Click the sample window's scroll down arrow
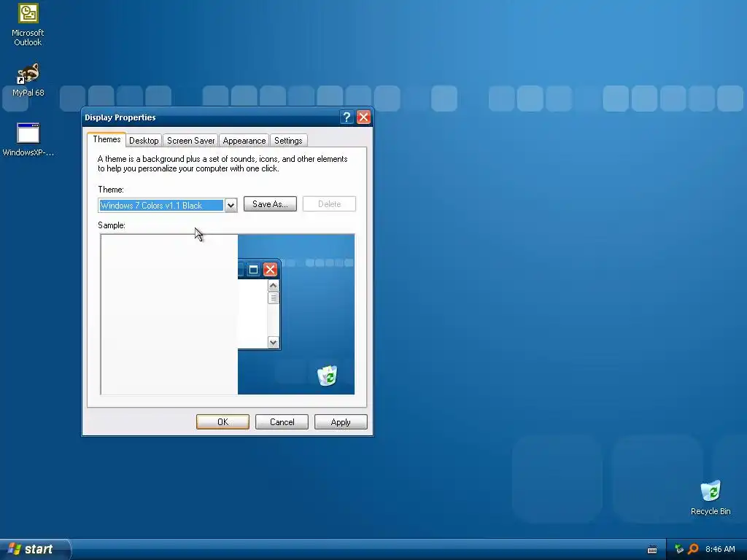Viewport: 747px width, 560px height. 273,342
